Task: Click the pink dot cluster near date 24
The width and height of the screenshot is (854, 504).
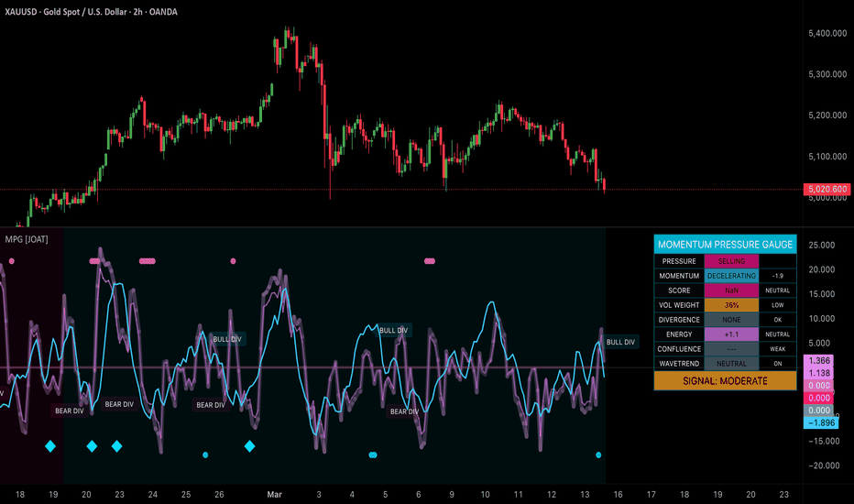Action: tap(147, 261)
